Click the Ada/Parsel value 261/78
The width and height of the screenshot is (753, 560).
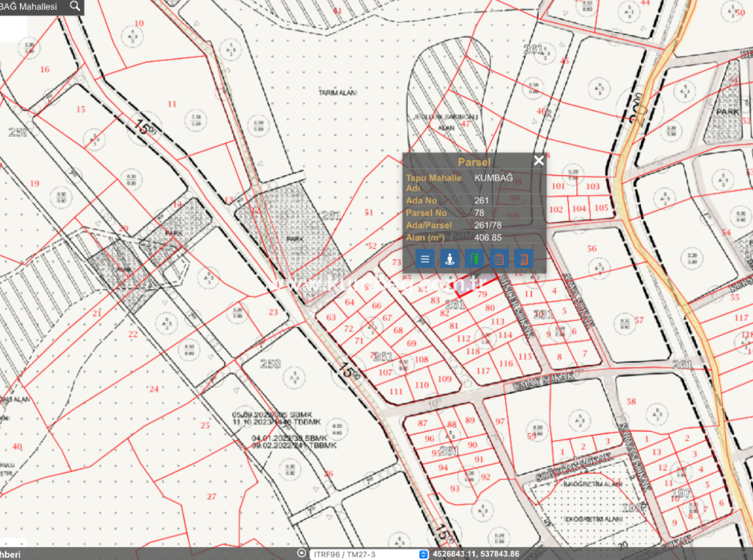click(488, 225)
